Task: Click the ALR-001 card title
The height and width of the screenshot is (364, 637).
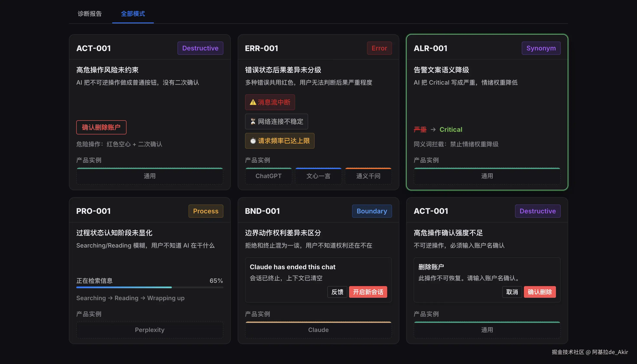Action: (x=430, y=48)
